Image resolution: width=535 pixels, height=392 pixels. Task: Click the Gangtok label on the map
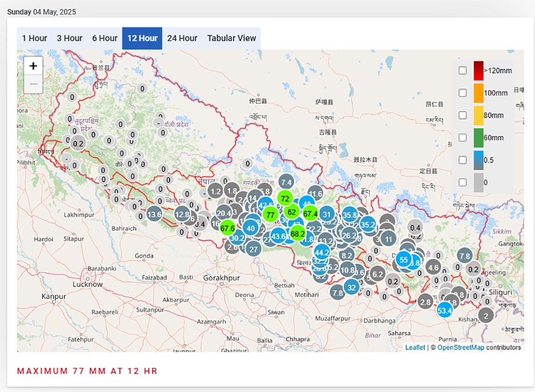click(510, 244)
